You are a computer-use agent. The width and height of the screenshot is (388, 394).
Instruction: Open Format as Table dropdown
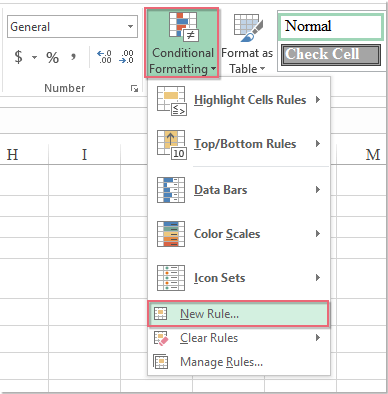click(247, 43)
